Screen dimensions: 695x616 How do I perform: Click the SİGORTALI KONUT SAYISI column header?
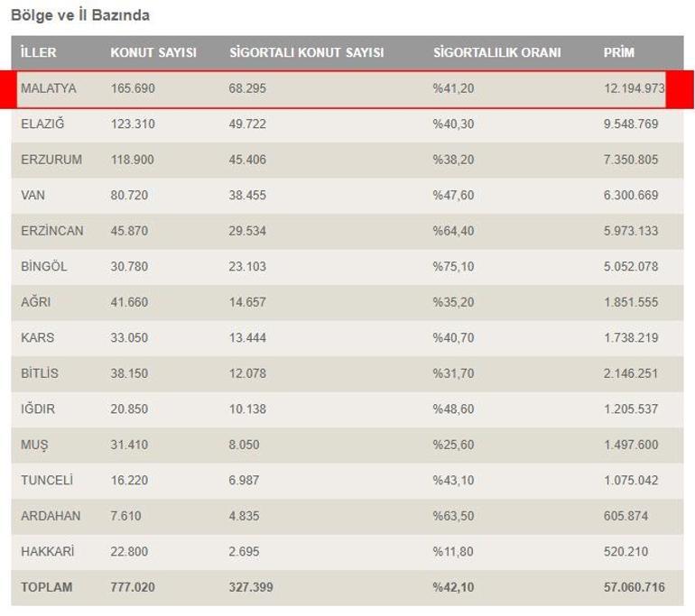[307, 52]
